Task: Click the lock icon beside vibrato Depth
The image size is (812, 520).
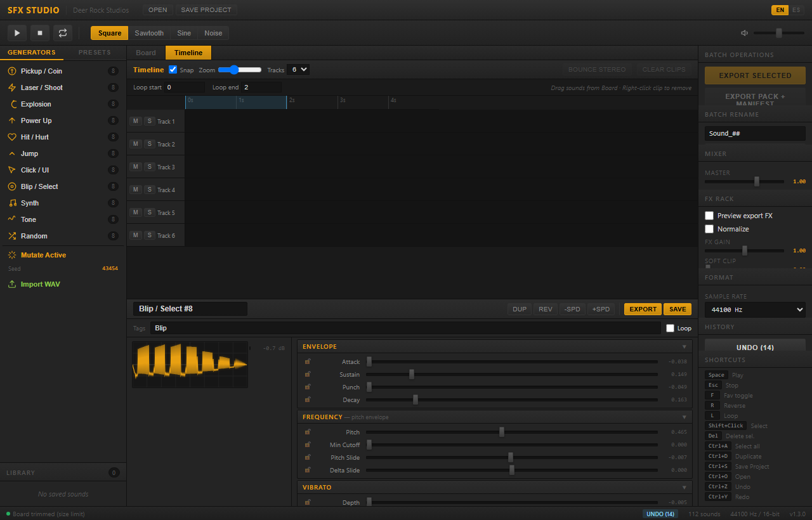Action: 308,502
